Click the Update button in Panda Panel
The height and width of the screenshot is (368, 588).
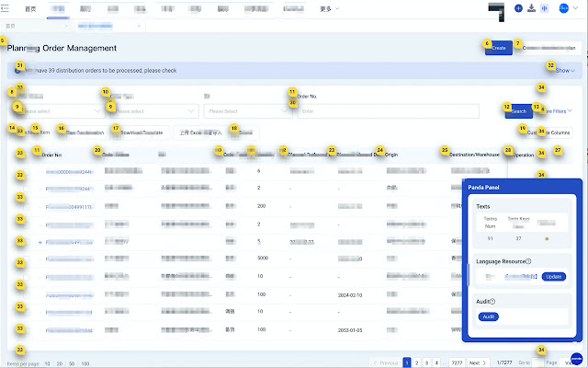pyautogui.click(x=553, y=276)
